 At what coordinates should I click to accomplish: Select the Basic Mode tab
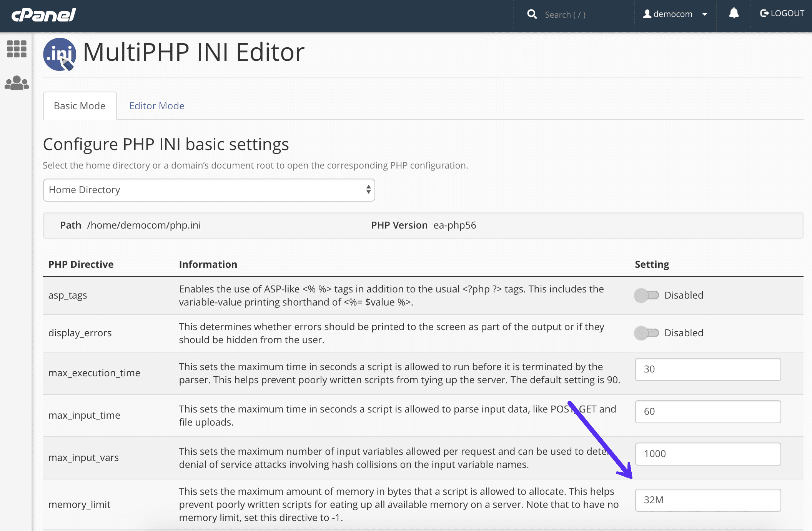coord(80,105)
